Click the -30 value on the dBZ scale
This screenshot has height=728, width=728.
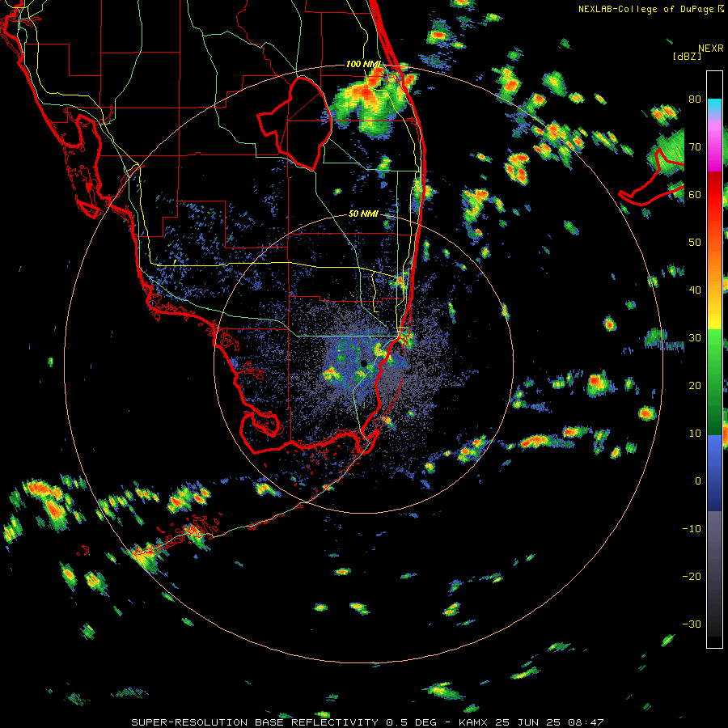tap(692, 624)
